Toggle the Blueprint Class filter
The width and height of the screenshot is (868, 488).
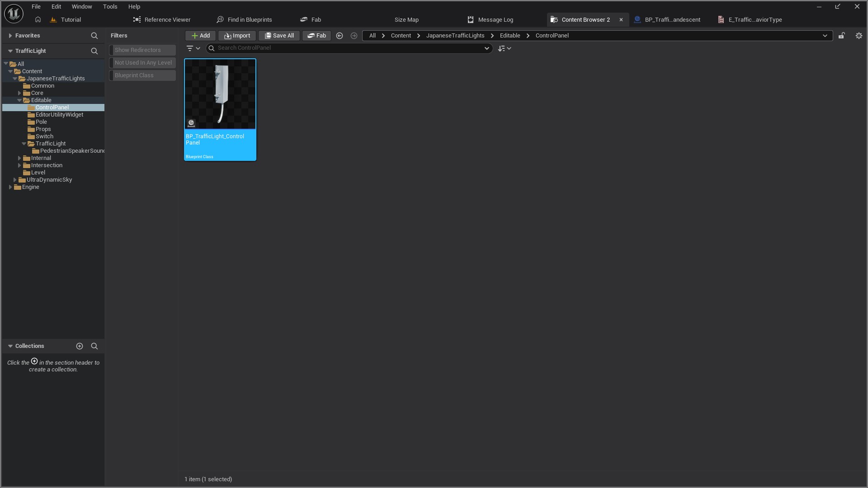142,75
